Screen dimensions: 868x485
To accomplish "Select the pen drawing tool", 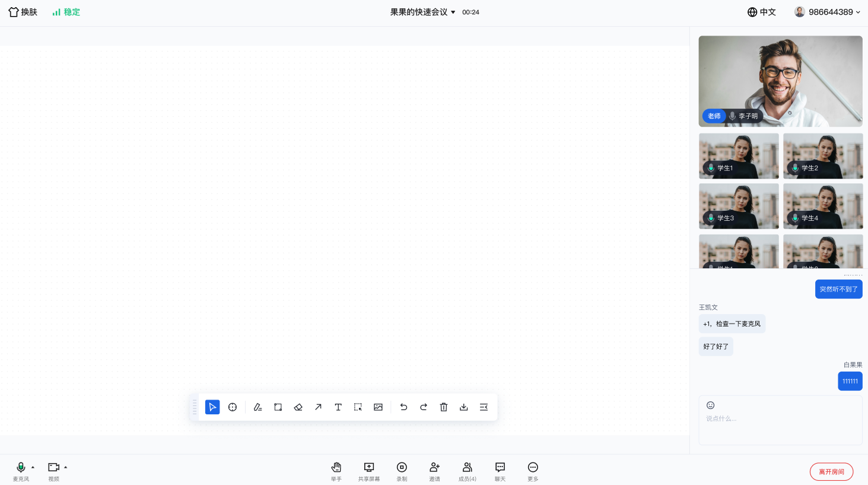I will coord(258,407).
